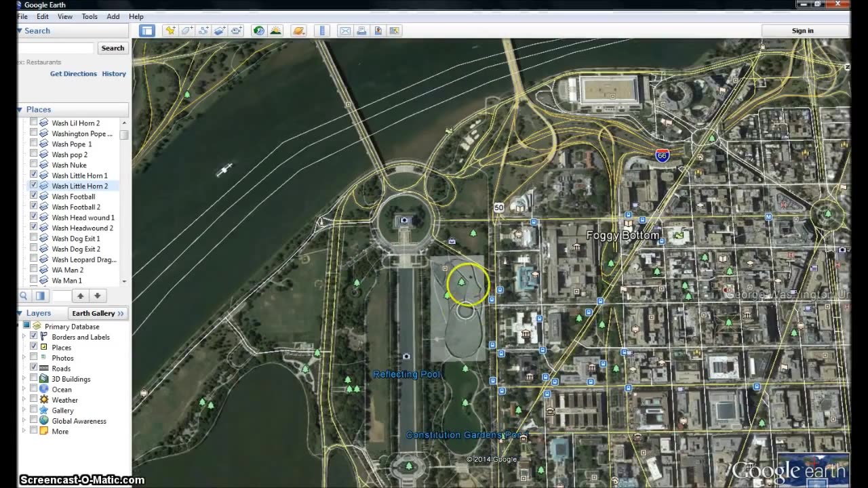
Task: Disable the Roads layer checkbox
Action: (x=33, y=368)
